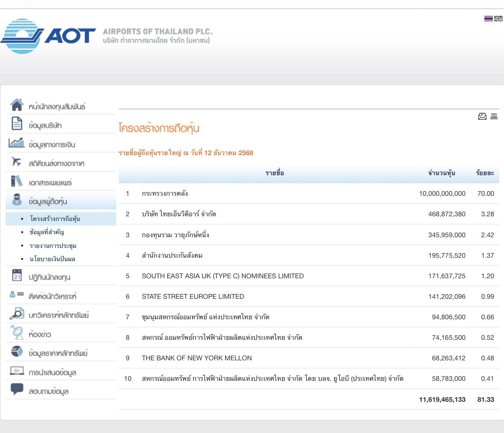Click shareholder name กระทรวงการคลัง
The width and height of the screenshot is (504, 433).
coord(165,194)
